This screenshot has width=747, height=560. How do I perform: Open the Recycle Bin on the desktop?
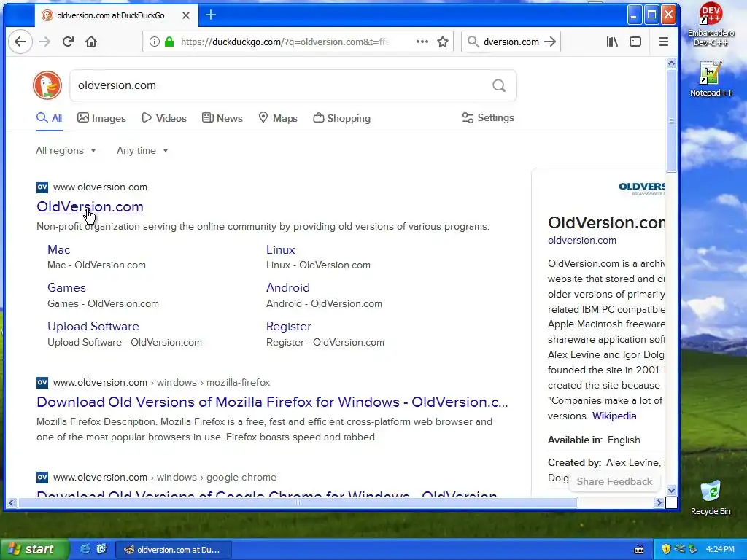pos(711,498)
